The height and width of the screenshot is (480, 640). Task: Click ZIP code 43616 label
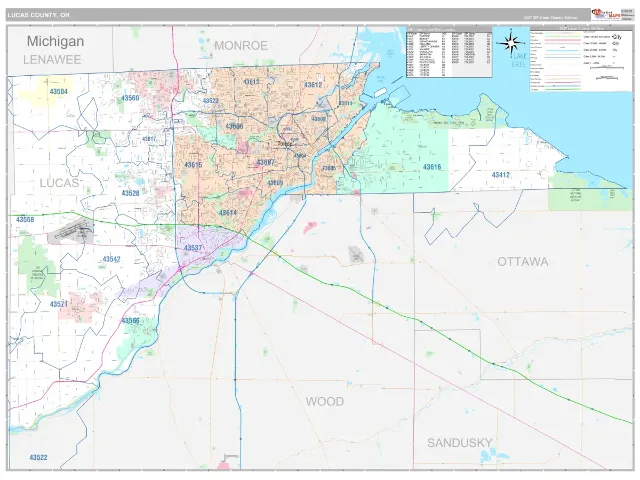432,167
